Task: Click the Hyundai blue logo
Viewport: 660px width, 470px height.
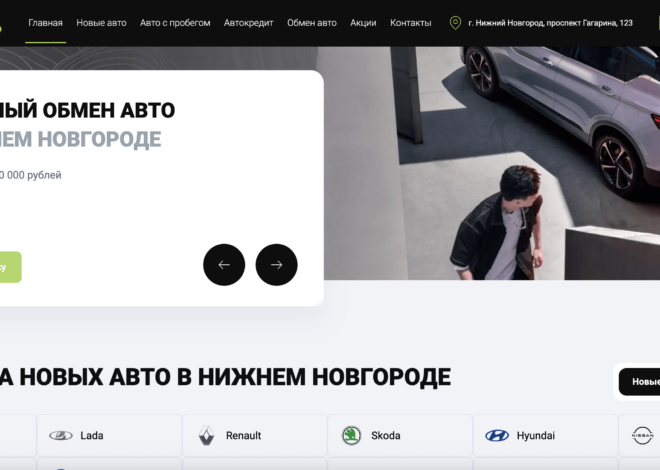Action: (x=497, y=435)
